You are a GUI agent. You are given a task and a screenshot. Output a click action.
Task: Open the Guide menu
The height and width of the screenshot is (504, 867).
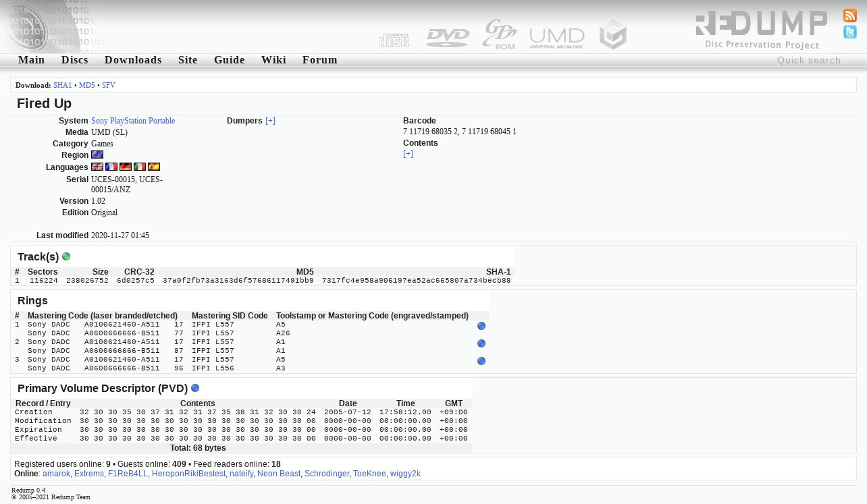(x=230, y=60)
